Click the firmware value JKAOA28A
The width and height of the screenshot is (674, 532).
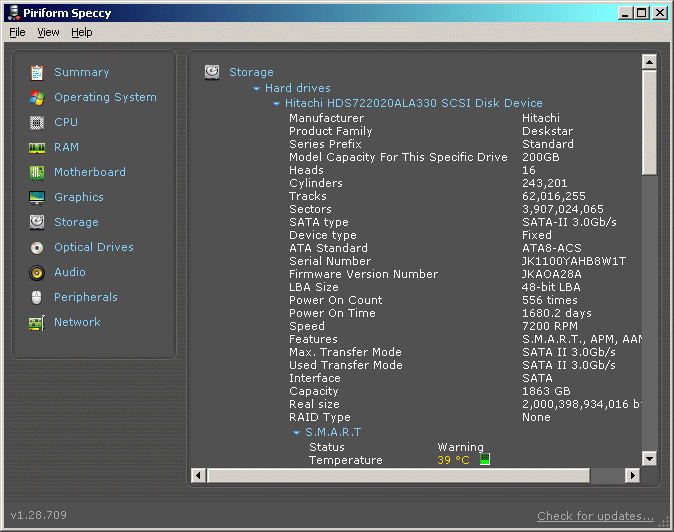click(x=551, y=274)
